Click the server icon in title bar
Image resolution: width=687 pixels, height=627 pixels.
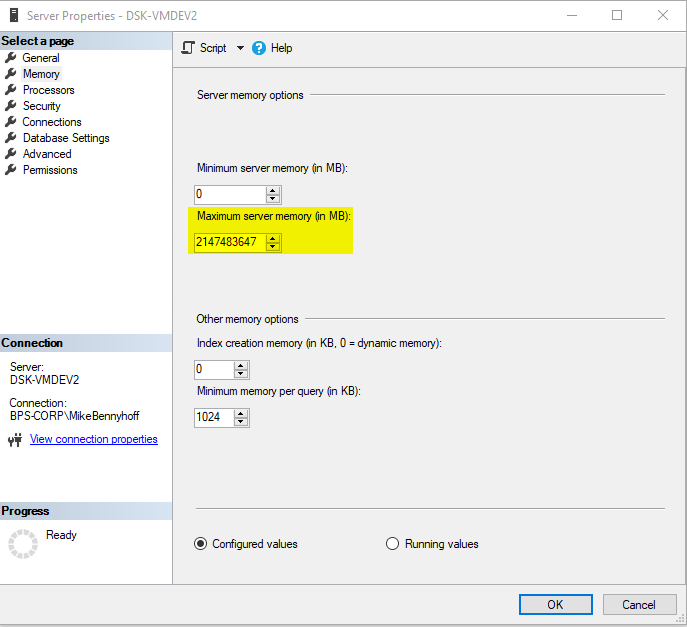click(14, 15)
